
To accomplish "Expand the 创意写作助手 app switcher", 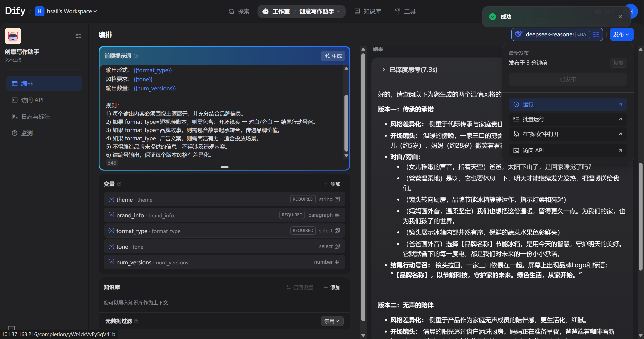I will tap(320, 11).
